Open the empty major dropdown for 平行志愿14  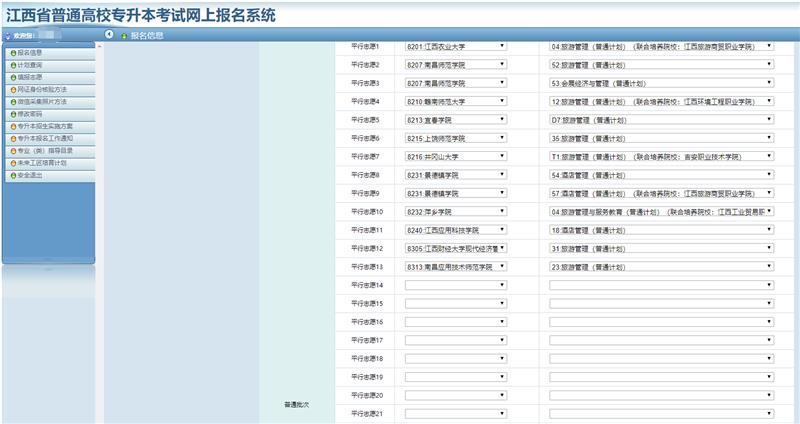coord(662,285)
